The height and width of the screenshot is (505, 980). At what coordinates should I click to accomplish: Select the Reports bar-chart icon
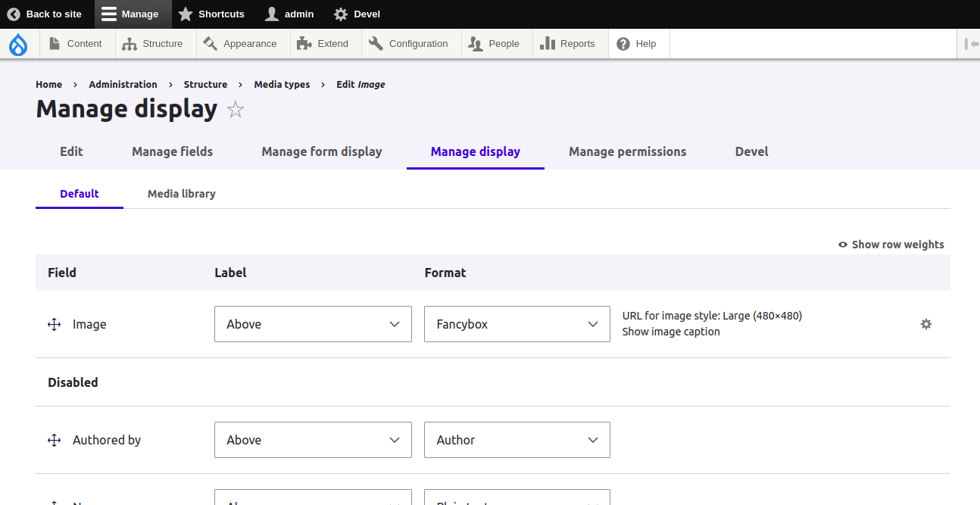(x=548, y=43)
